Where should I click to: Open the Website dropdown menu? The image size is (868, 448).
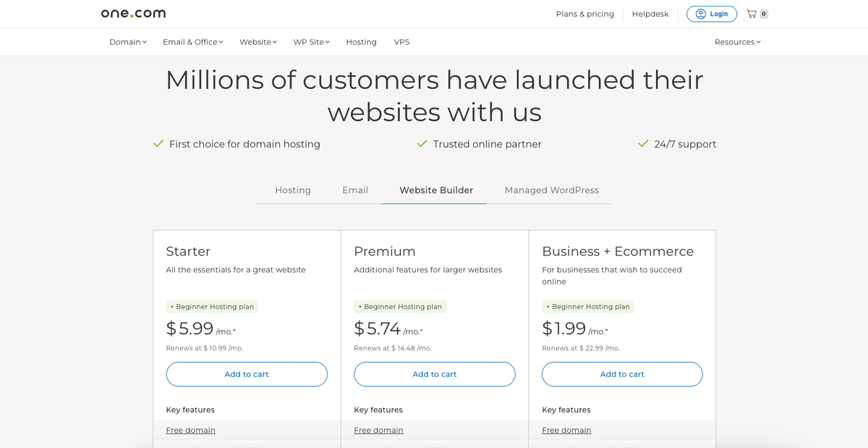click(258, 42)
